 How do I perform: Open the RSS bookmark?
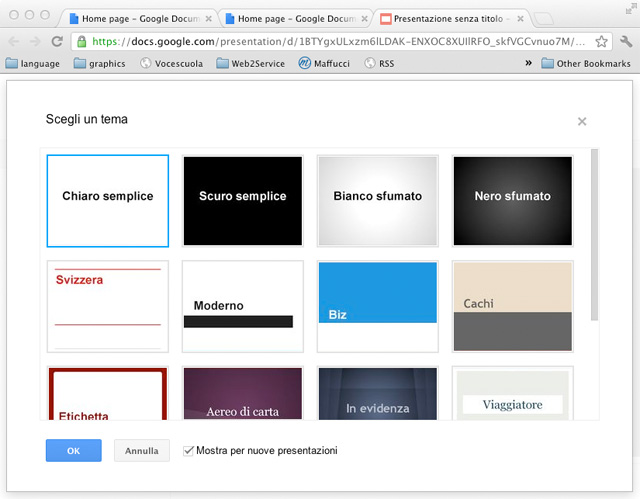point(379,63)
